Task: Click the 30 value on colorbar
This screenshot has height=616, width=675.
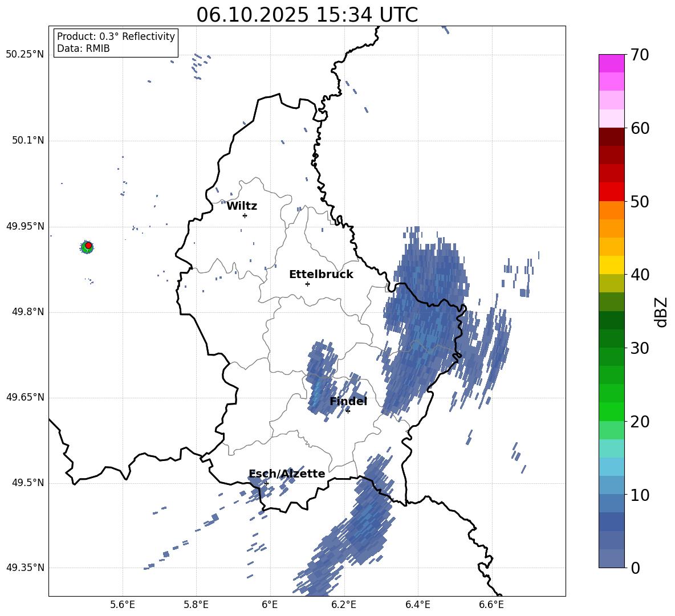Action: pos(640,348)
